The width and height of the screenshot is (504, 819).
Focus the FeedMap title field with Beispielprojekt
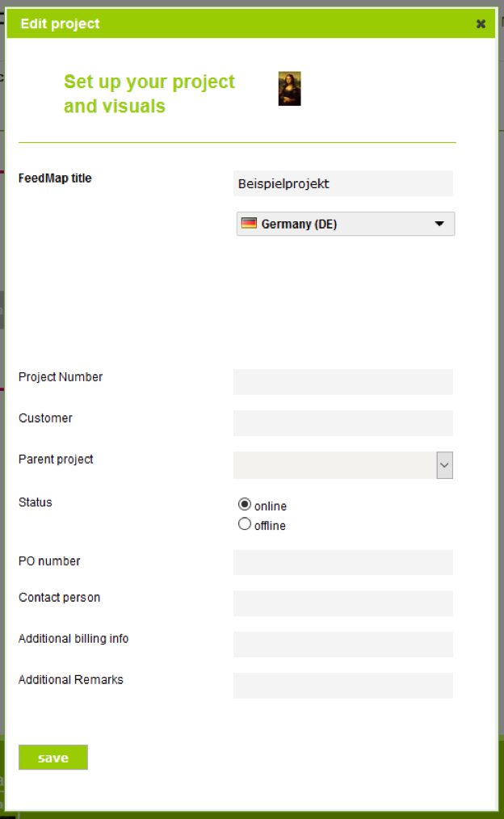pyautogui.click(x=343, y=183)
